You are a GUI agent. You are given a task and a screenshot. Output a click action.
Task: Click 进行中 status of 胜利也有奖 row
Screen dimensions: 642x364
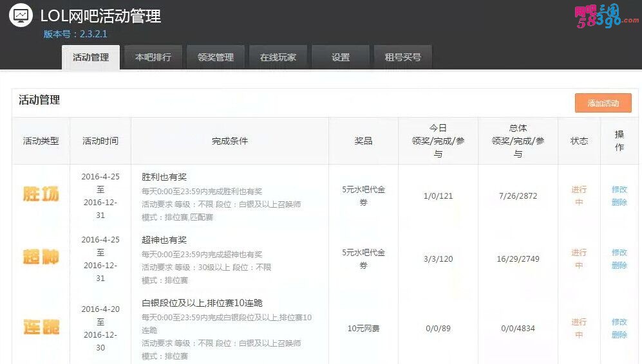[x=579, y=196]
